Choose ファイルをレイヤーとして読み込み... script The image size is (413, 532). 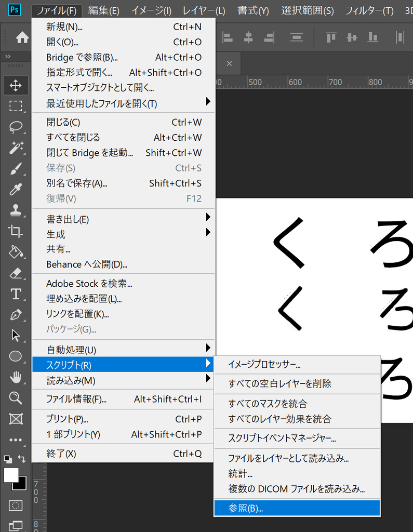(x=297, y=458)
